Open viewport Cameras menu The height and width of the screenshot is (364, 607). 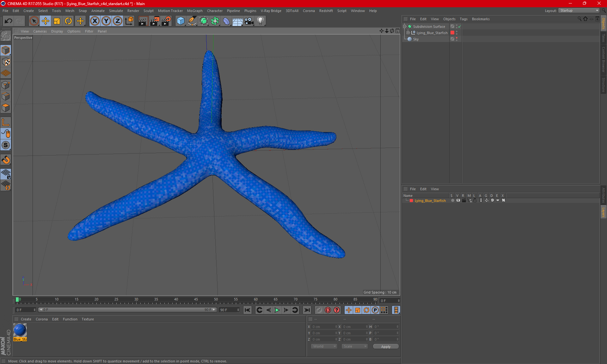pyautogui.click(x=40, y=31)
